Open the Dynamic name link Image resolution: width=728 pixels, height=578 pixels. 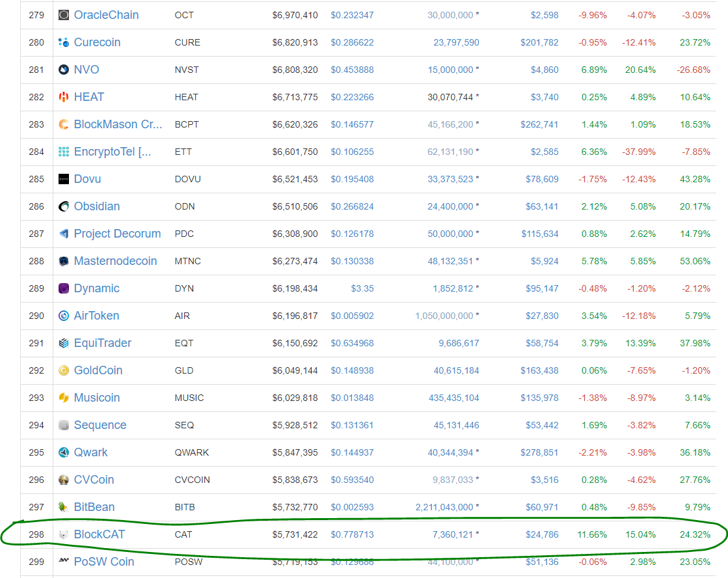96,288
